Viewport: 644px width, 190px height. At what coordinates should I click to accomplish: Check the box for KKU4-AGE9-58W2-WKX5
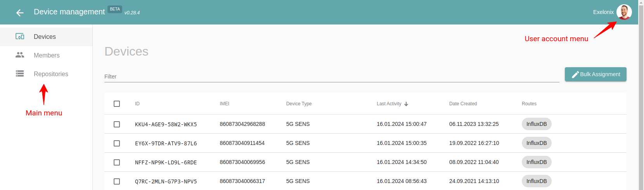117,124
